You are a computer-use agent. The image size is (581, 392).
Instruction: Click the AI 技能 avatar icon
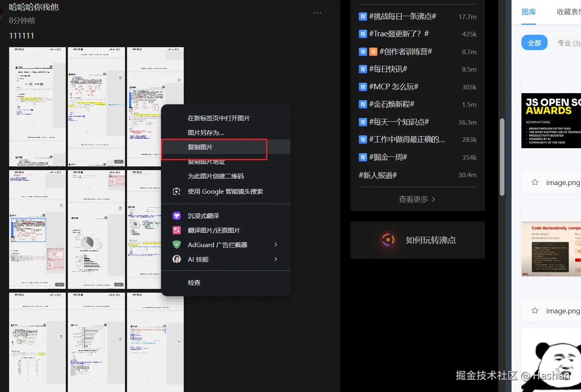pos(176,259)
